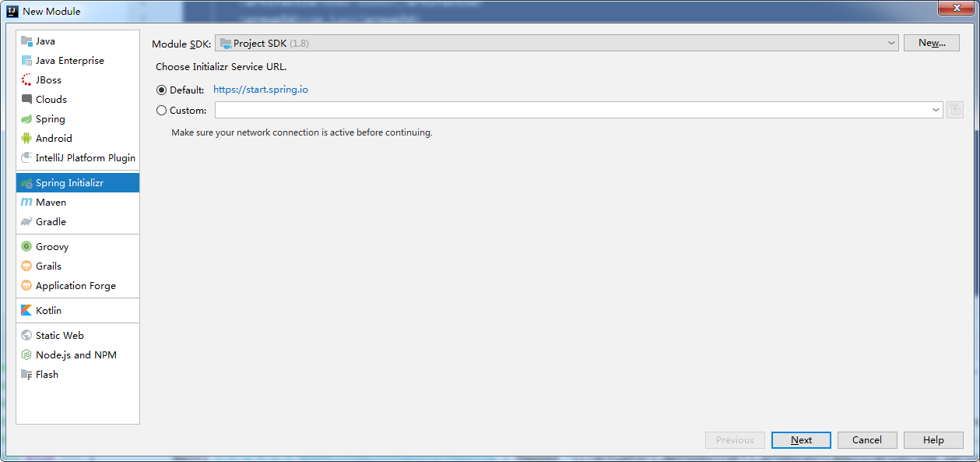
Task: Close the New Module dialog
Action: [955, 7]
